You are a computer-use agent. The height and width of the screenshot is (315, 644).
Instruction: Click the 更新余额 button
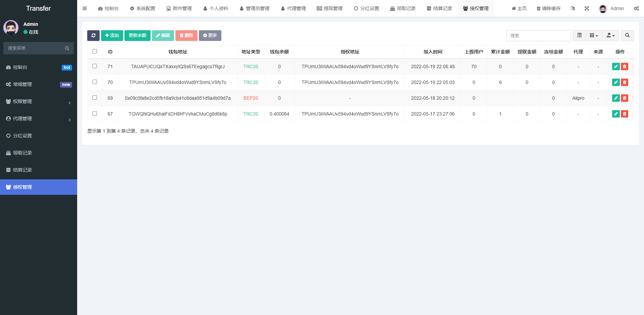(x=138, y=36)
